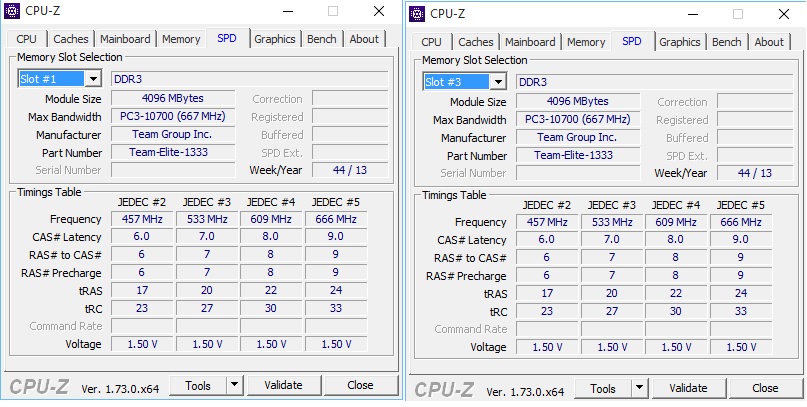This screenshot has width=807, height=407.
Task: Open Tools dropdown arrow in left window
Action: (x=234, y=385)
